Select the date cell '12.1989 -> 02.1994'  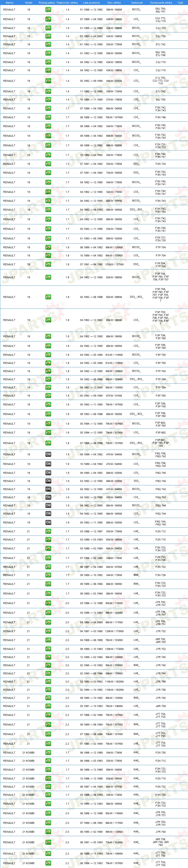tap(91, 657)
